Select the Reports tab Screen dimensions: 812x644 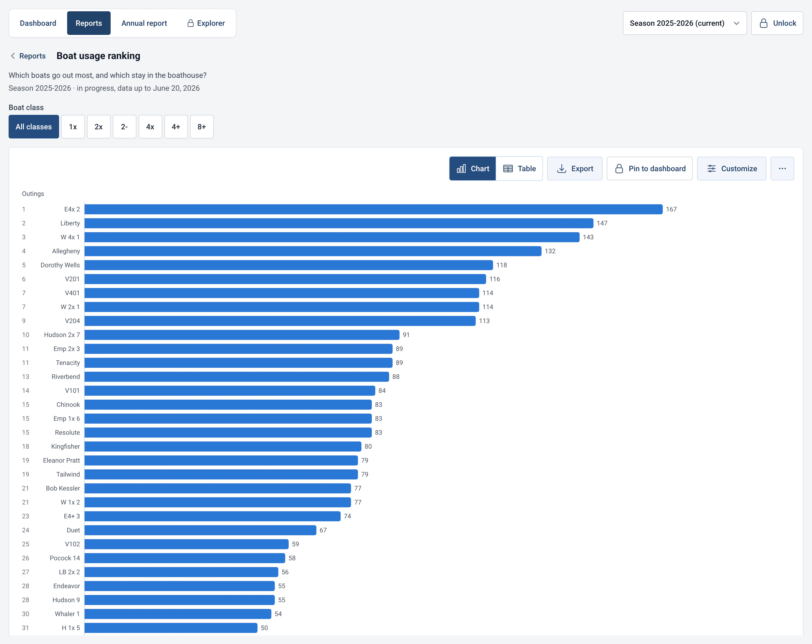(89, 23)
